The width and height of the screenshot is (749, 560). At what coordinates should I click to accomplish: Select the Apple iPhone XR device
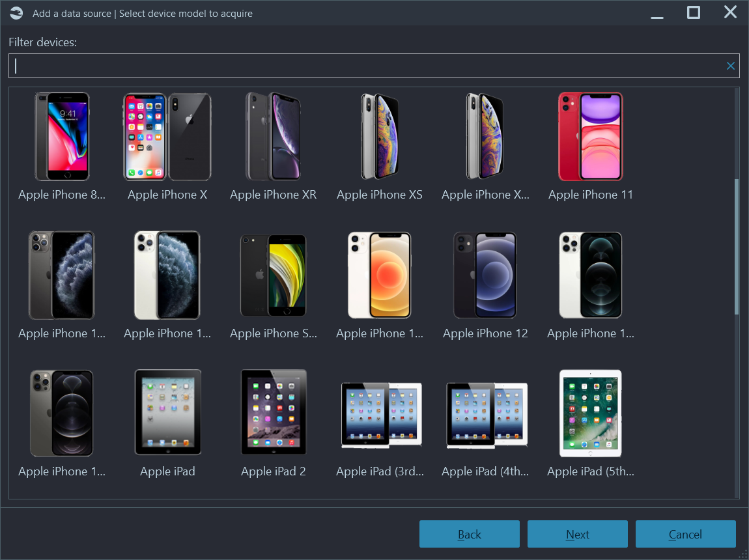tap(274, 147)
